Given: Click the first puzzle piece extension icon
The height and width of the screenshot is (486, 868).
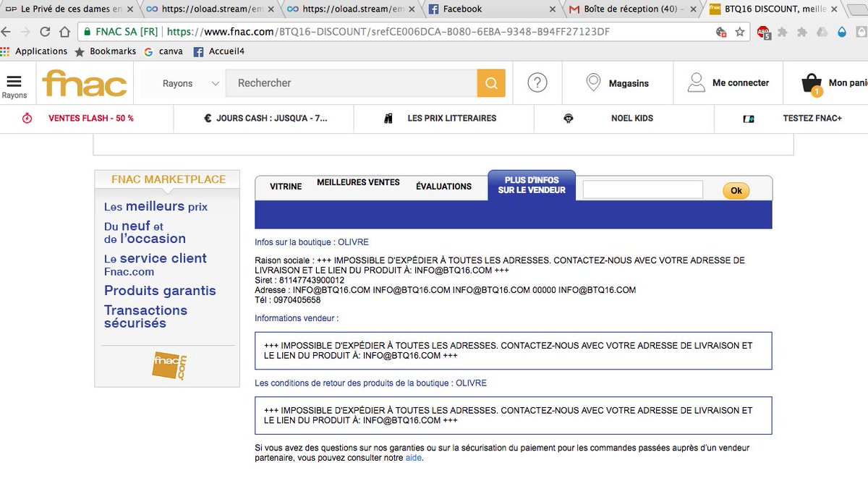Looking at the screenshot, I should click(x=783, y=32).
